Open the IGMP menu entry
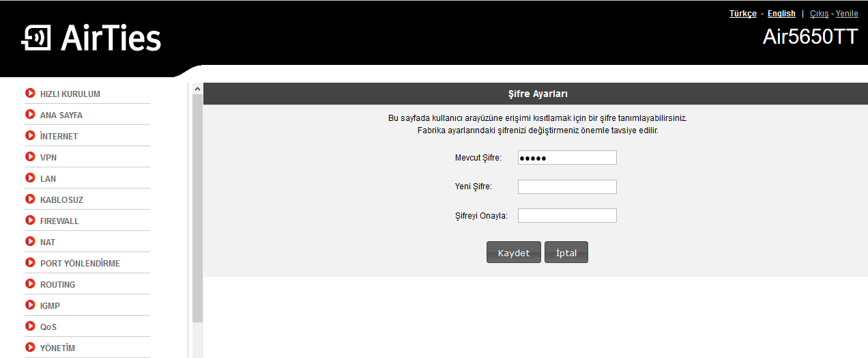868x358 pixels. (x=50, y=306)
